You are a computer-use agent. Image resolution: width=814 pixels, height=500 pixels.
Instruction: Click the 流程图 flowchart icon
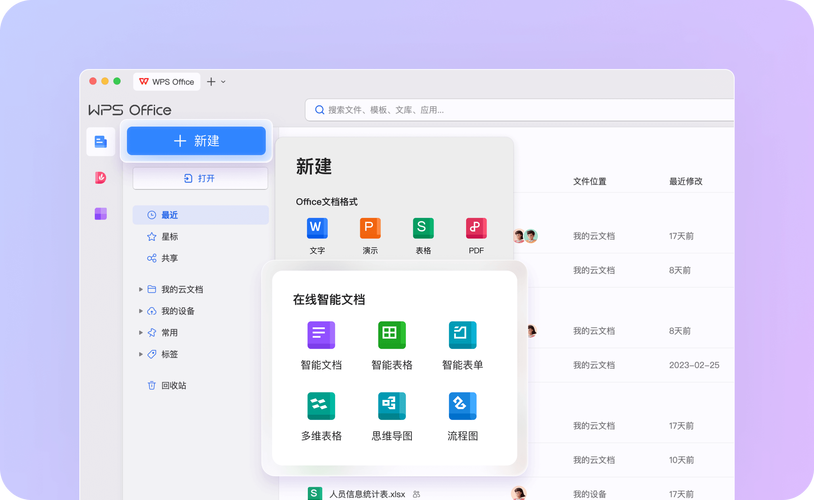pyautogui.click(x=462, y=406)
